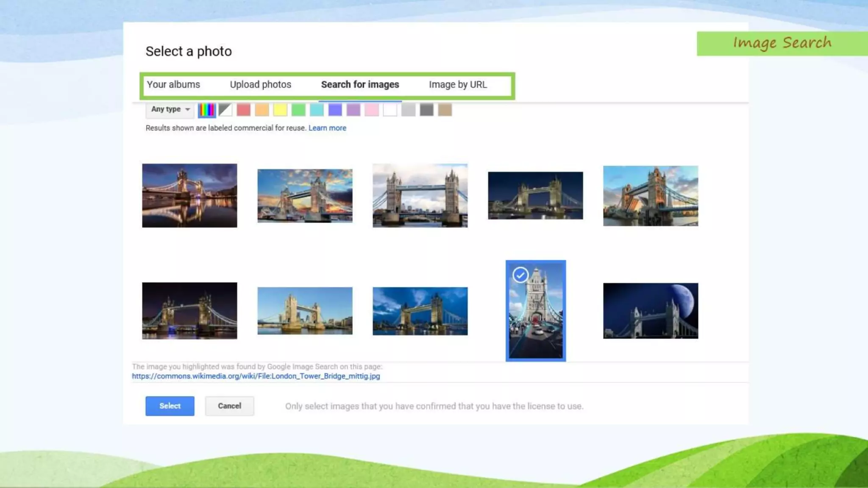This screenshot has width=868, height=488.
Task: Filter images by blue color swatch
Action: click(x=335, y=110)
